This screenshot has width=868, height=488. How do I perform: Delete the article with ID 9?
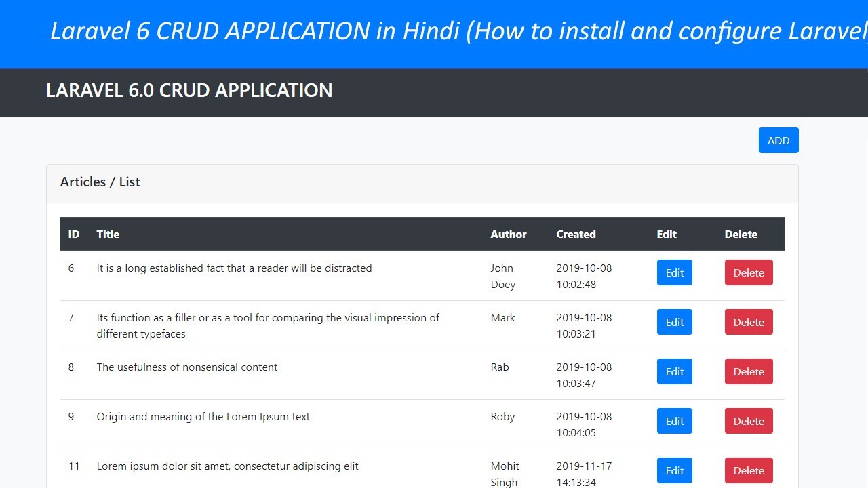click(749, 421)
